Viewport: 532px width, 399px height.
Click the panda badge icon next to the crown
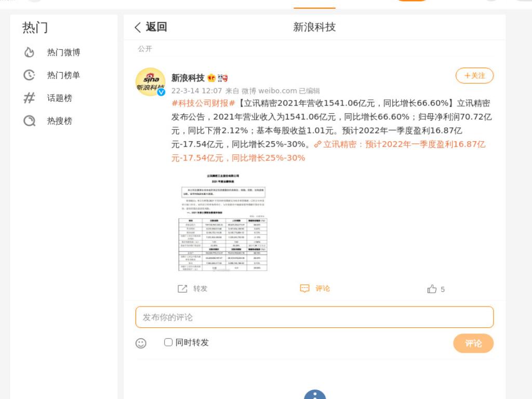(222, 78)
